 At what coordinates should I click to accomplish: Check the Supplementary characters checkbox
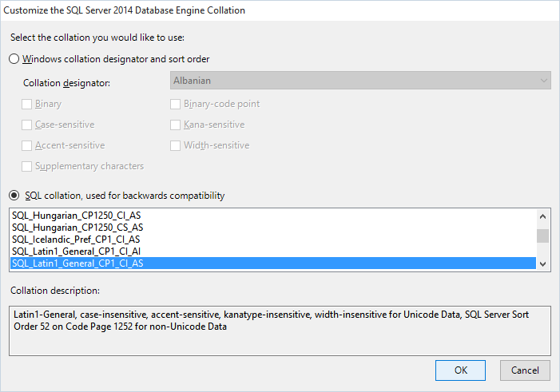27,166
